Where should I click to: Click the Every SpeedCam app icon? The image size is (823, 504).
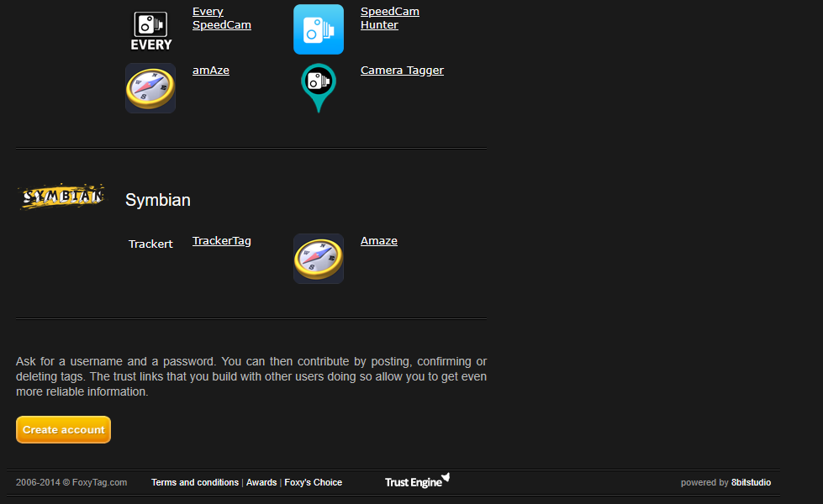150,30
